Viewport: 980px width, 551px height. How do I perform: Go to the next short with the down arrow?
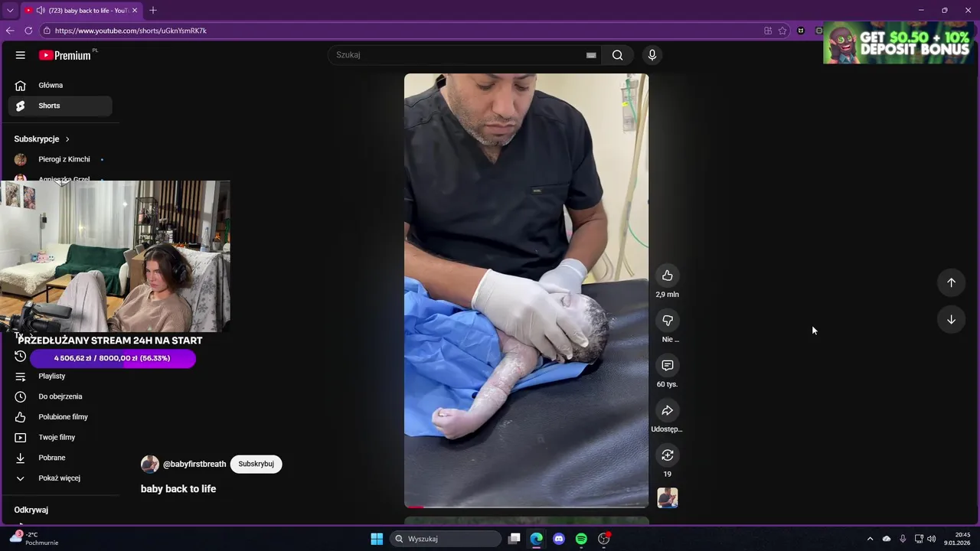click(951, 320)
